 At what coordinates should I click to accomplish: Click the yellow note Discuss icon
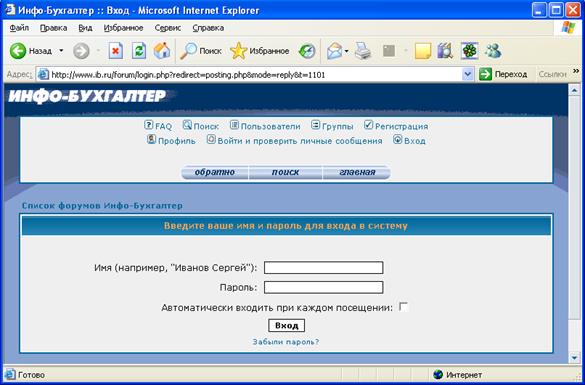pyautogui.click(x=423, y=51)
